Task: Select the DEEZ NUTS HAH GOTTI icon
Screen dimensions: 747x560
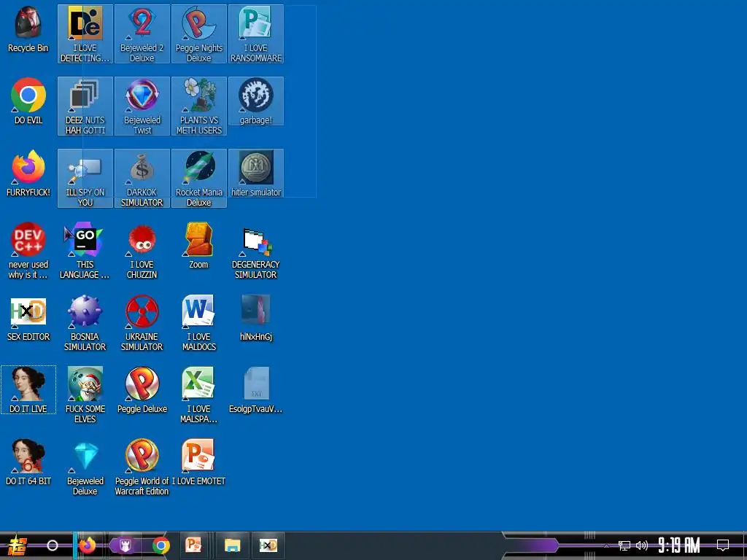Action: point(85,106)
